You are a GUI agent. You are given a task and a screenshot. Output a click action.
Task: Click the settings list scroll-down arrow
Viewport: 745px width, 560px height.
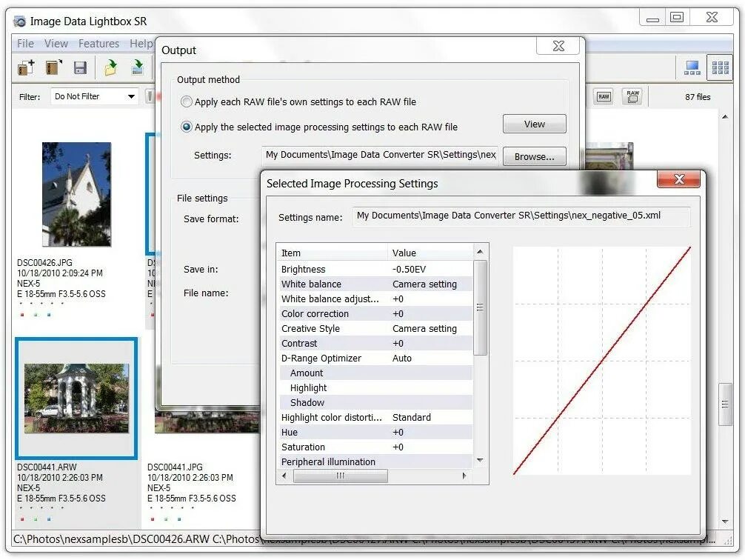481,460
